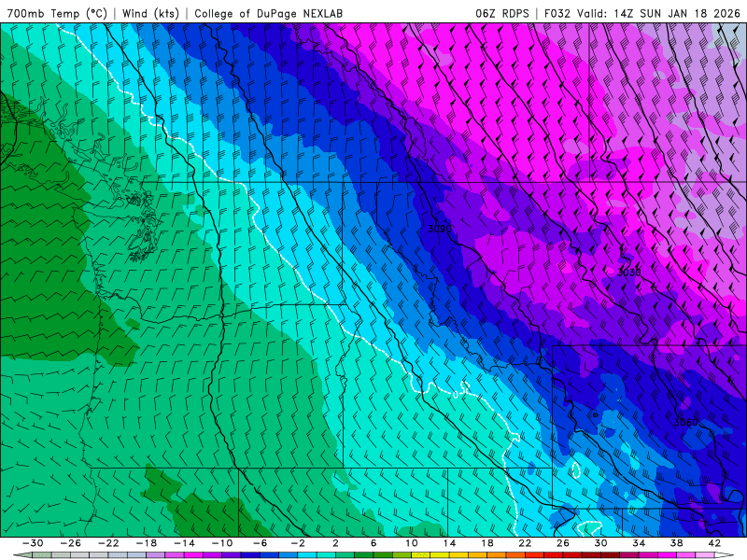Click the 42 color scale label
This screenshot has width=747, height=560.
714,543
